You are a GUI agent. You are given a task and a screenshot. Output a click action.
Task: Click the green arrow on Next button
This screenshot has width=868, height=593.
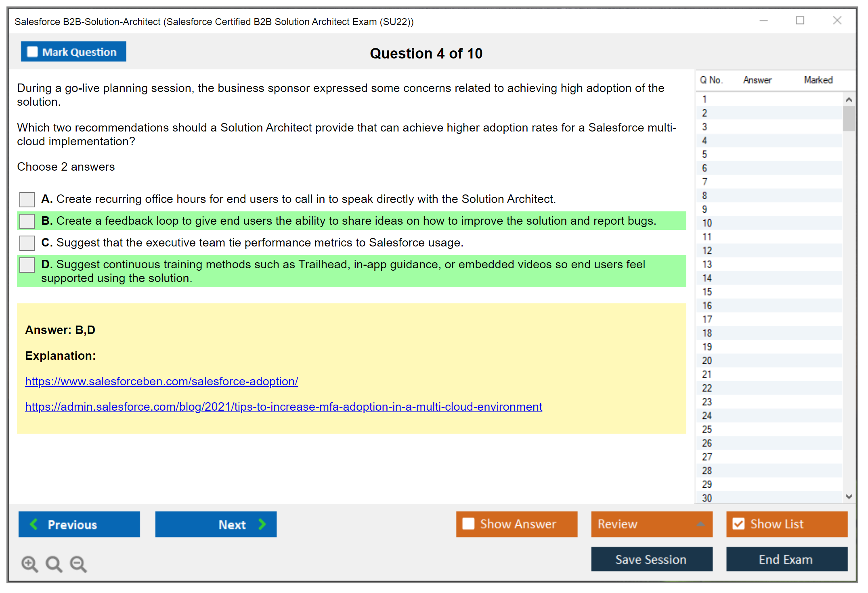(262, 524)
